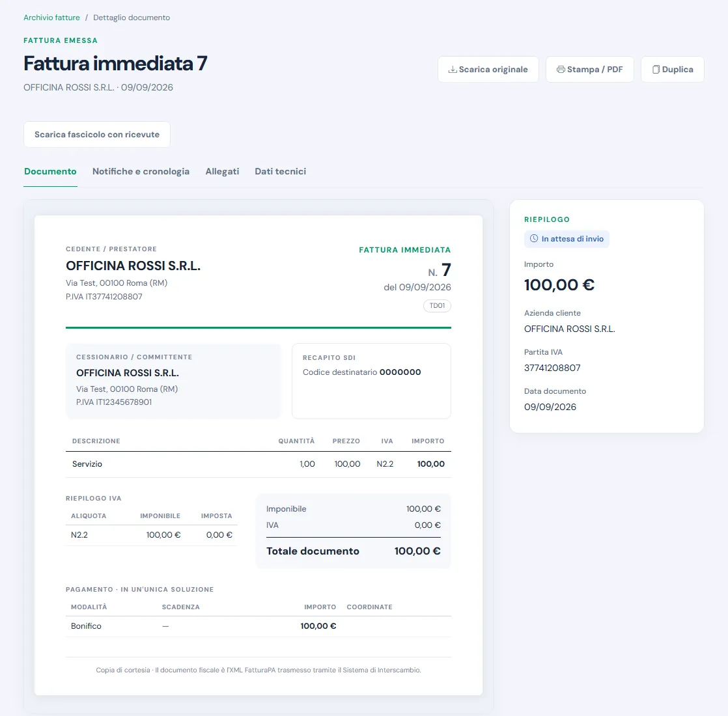Click the download icon on Scarica originale

click(x=452, y=70)
